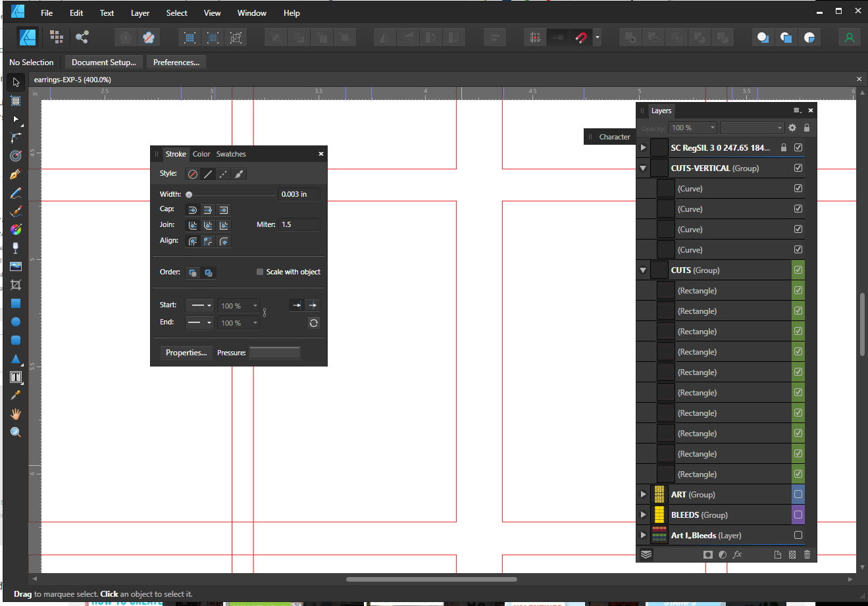Viewport: 868px width, 606px height.
Task: Open the stroke Start arrowhead dropdown
Action: (200, 305)
